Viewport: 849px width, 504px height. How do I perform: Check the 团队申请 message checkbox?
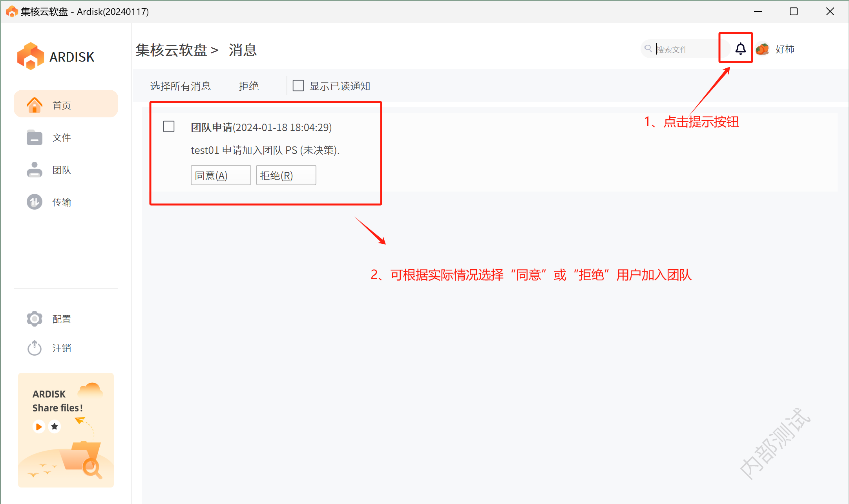pos(169,126)
